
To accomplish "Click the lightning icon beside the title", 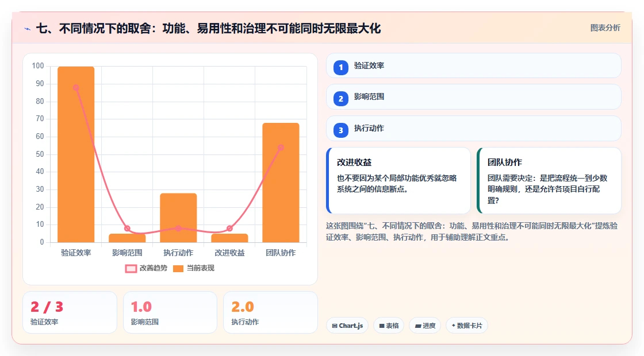I will tap(28, 29).
